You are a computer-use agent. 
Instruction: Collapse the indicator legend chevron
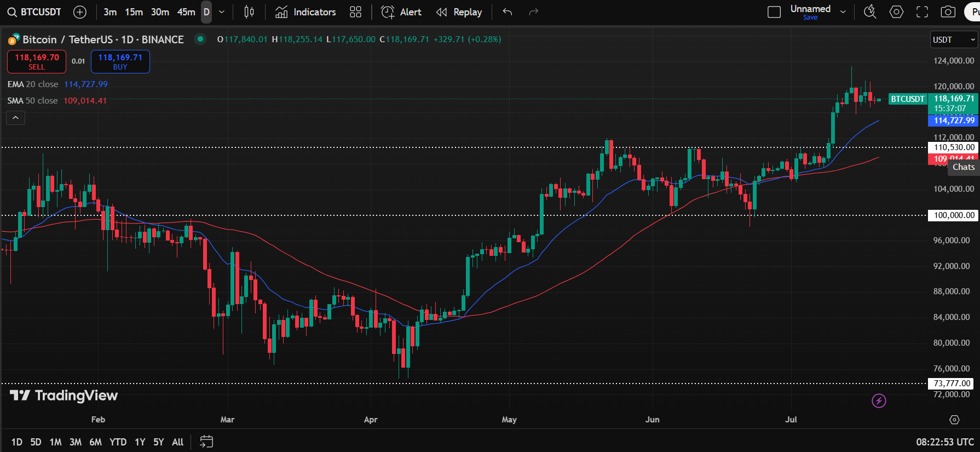coord(15,118)
